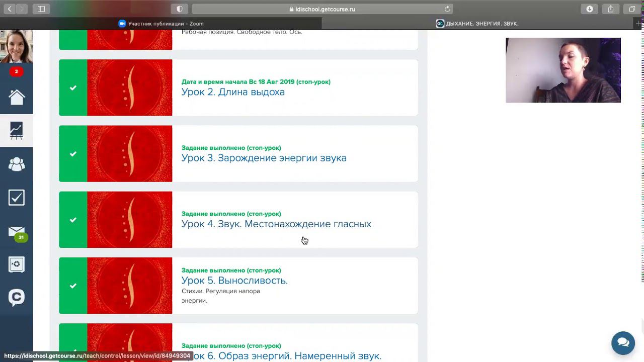644x362 pixels.
Task: Click the description "Стихии. Регуляция напора энергии."
Action: click(221, 296)
